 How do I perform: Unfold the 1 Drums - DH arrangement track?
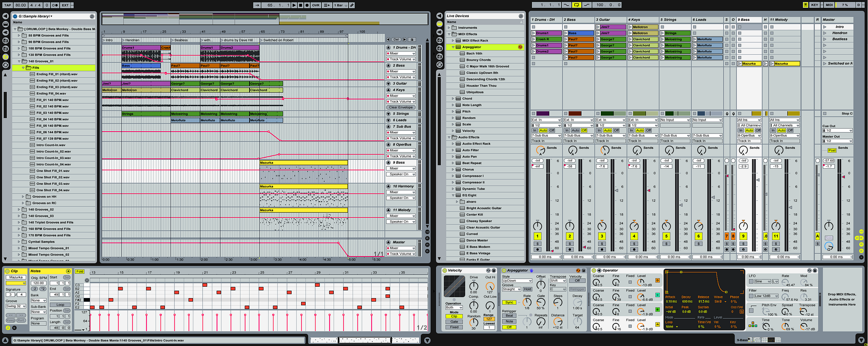pos(388,47)
